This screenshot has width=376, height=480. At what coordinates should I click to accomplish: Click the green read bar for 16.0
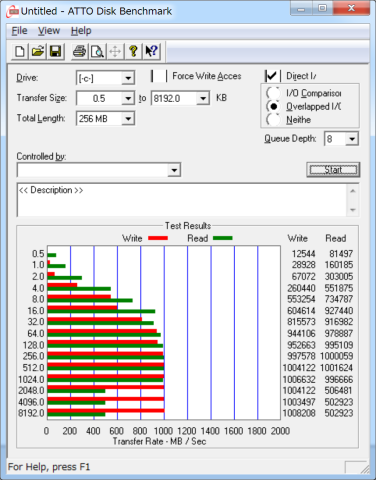[x=101, y=311]
